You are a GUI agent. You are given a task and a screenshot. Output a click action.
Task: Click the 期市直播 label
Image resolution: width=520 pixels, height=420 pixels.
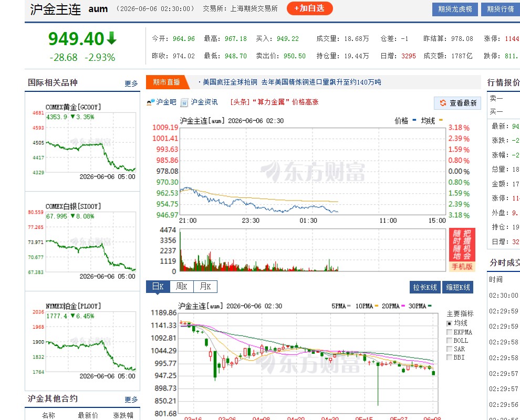pos(166,82)
